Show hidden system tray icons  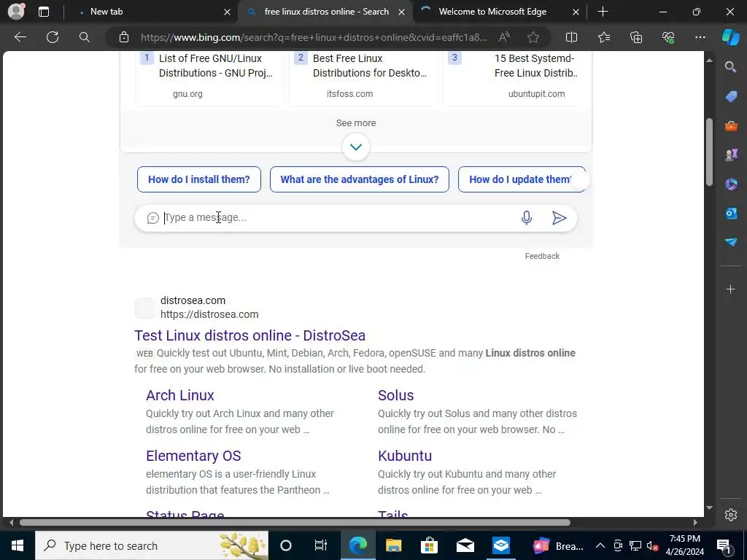[600, 545]
